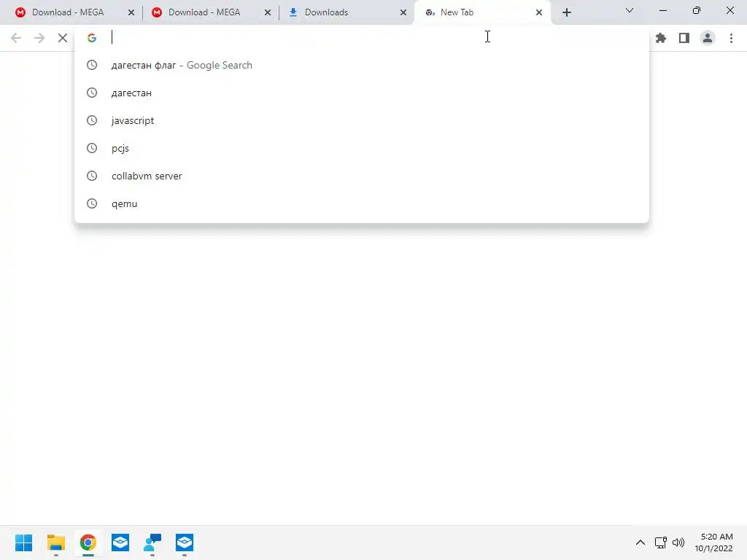Go back to previous page
This screenshot has height=560, width=747.
pos(16,38)
